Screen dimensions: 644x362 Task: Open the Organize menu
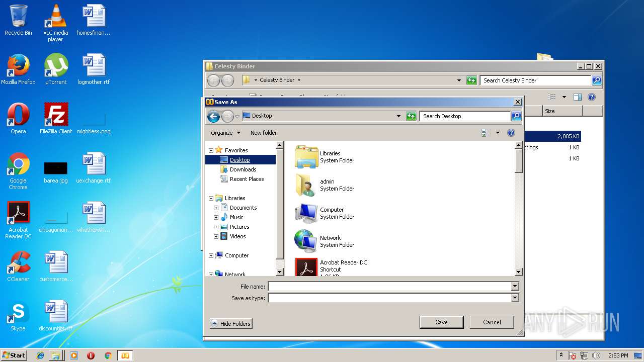pos(226,133)
